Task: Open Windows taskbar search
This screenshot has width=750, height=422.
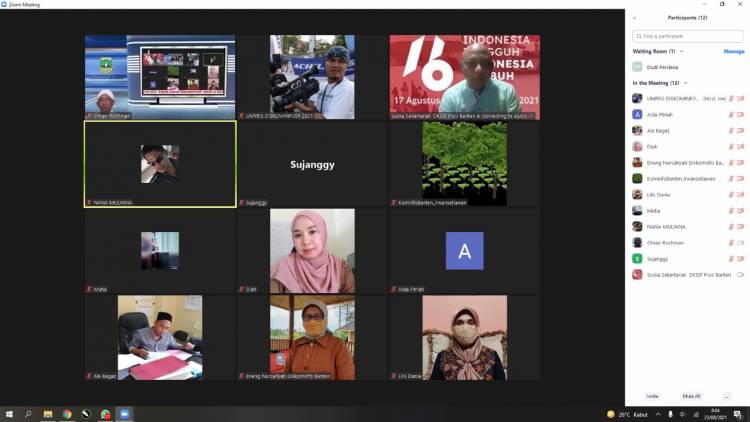Action: pos(28,414)
